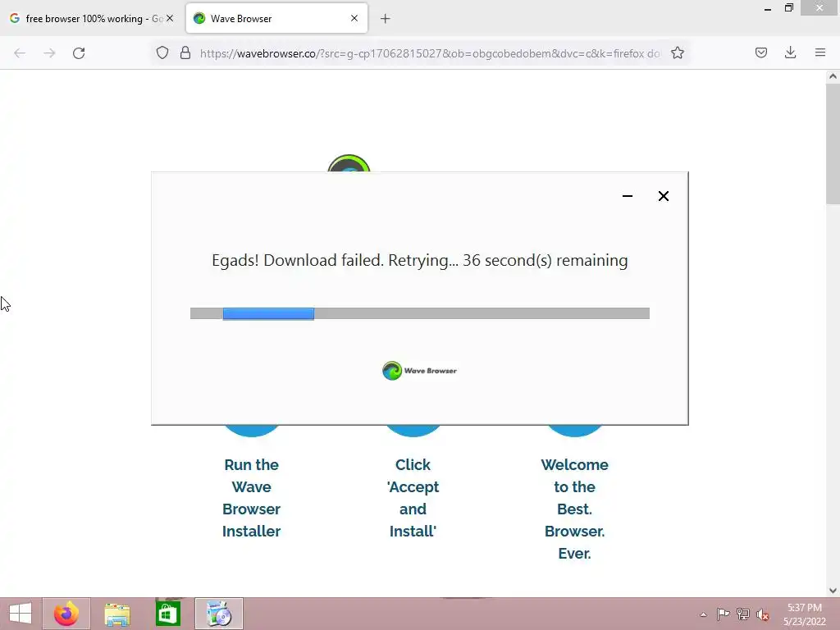The height and width of the screenshot is (630, 840).
Task: Open a new browser tab
Action: coord(386,19)
